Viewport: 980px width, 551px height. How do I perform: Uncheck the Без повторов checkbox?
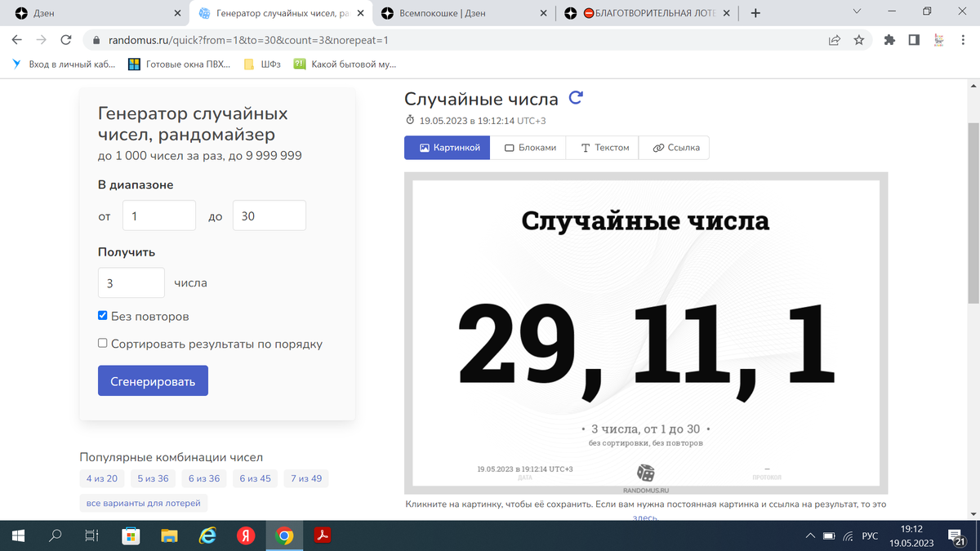(103, 316)
